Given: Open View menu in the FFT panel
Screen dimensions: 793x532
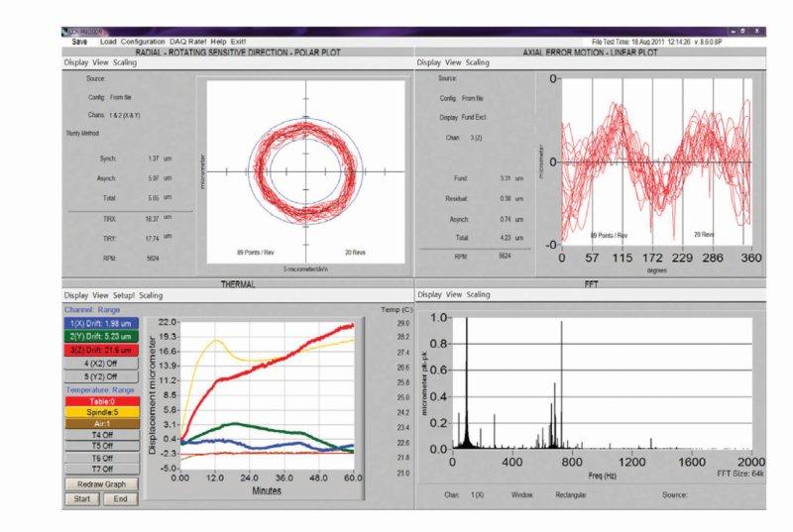Looking at the screenshot, I should pyautogui.click(x=452, y=294).
